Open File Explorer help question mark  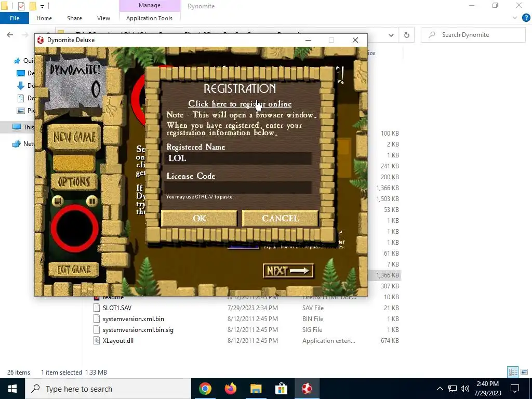[x=526, y=18]
